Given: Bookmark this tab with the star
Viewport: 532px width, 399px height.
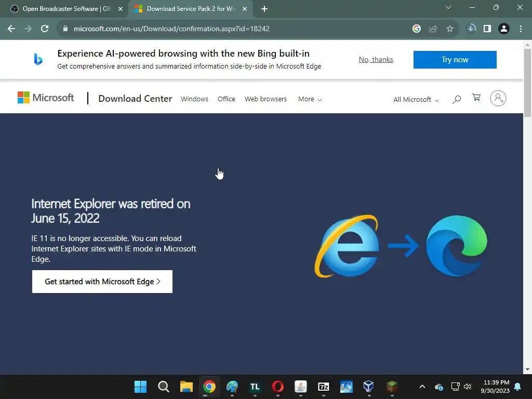Looking at the screenshot, I should point(450,29).
